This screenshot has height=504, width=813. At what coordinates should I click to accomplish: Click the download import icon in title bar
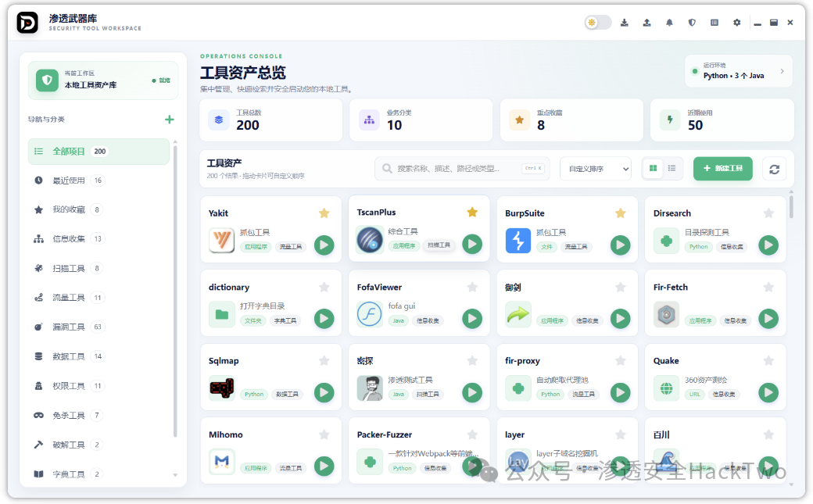coord(625,23)
